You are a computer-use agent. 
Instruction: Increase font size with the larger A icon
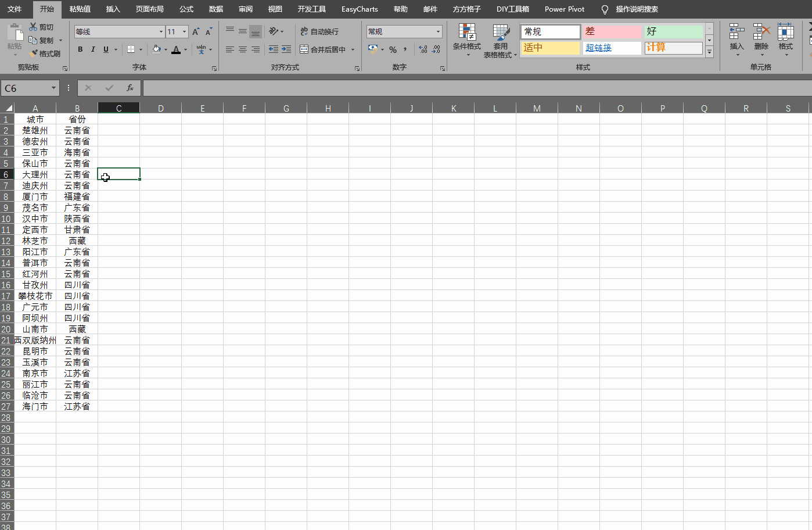(x=196, y=31)
